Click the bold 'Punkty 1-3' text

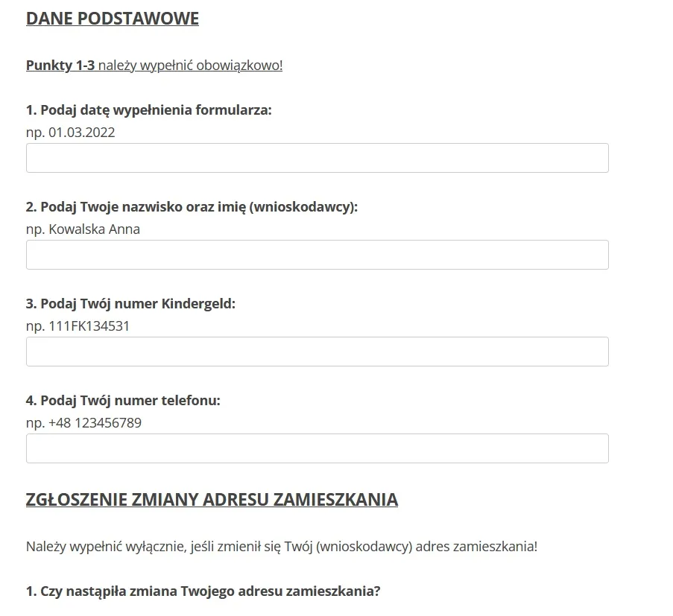coord(60,66)
